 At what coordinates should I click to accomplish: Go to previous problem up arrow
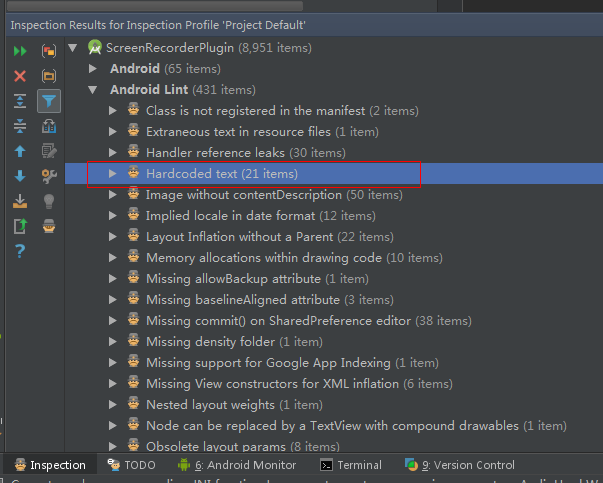[20, 151]
